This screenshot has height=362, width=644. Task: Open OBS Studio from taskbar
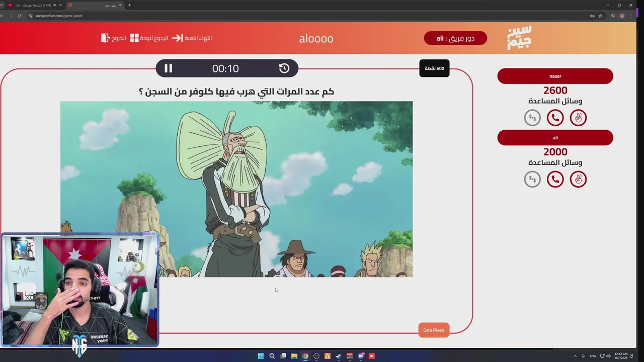316,356
